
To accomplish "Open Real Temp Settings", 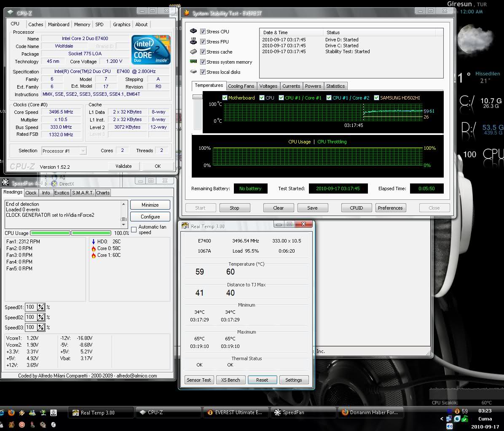I will tap(294, 380).
